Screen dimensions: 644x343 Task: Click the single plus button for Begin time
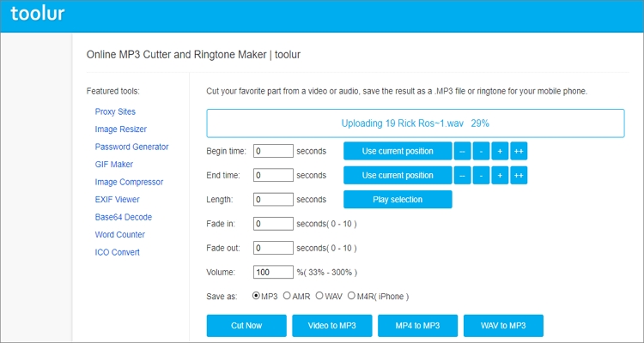[500, 151]
